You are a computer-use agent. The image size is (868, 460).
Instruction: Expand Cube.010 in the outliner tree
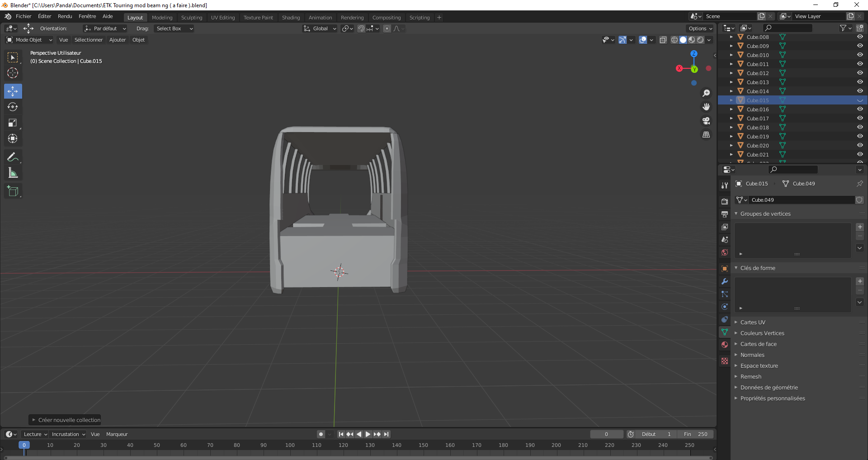coord(731,55)
